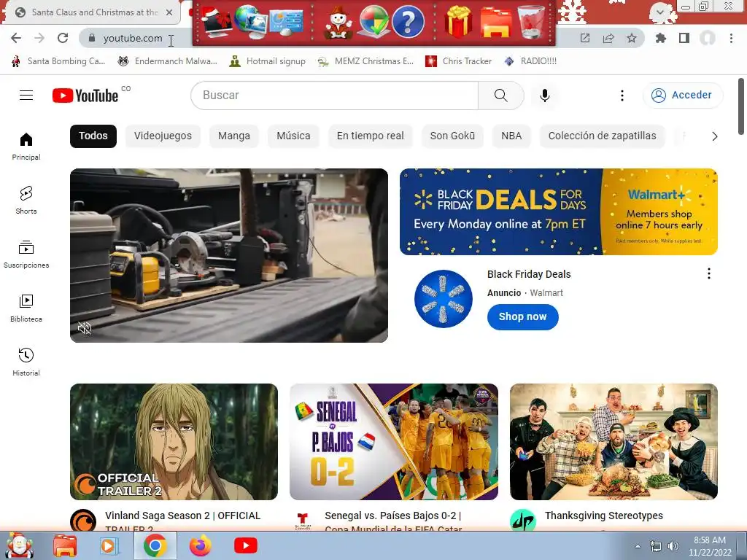This screenshot has height=560, width=747.
Task: Open the Black Friday Deals title link
Action: pyautogui.click(x=529, y=274)
